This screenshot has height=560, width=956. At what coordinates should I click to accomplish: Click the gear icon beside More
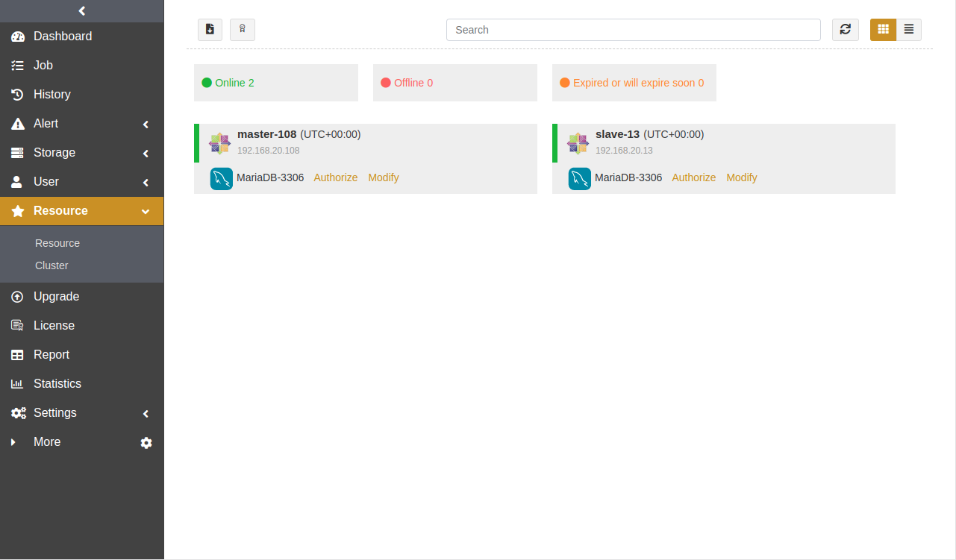coord(146,443)
